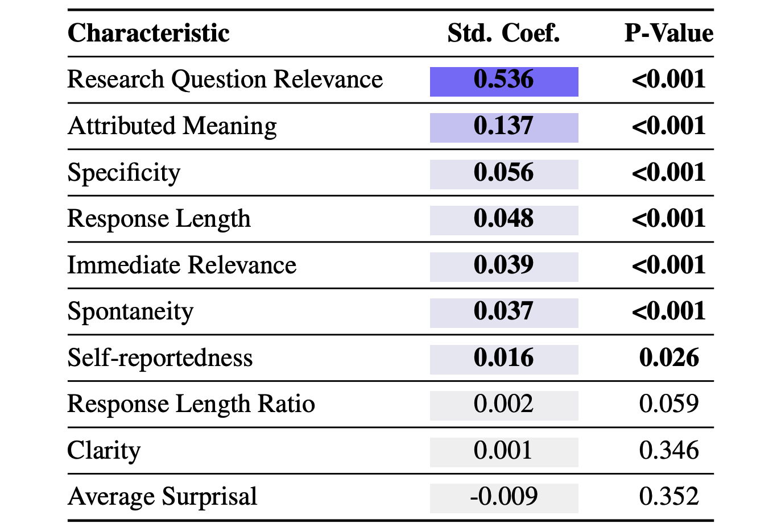Click the Clarity row label
This screenshot has width=777, height=532.
(104, 451)
